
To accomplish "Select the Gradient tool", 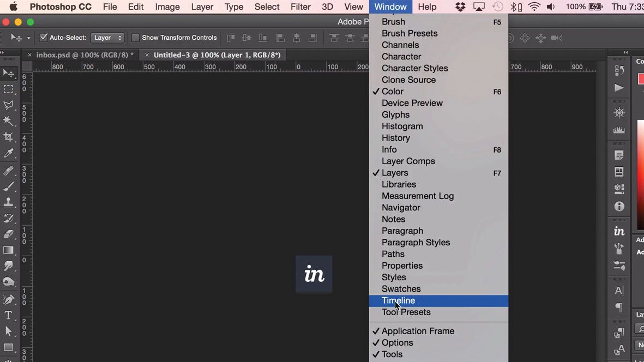I will tap(8, 250).
